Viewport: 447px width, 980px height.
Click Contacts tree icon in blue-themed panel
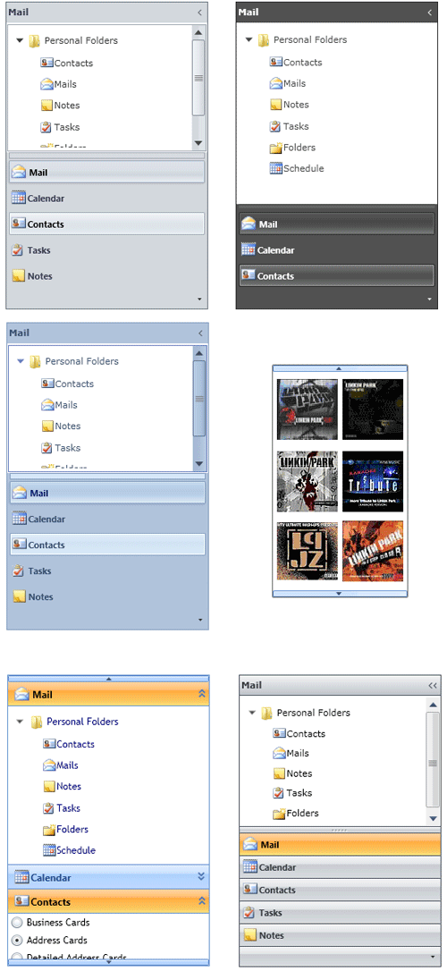point(47,383)
